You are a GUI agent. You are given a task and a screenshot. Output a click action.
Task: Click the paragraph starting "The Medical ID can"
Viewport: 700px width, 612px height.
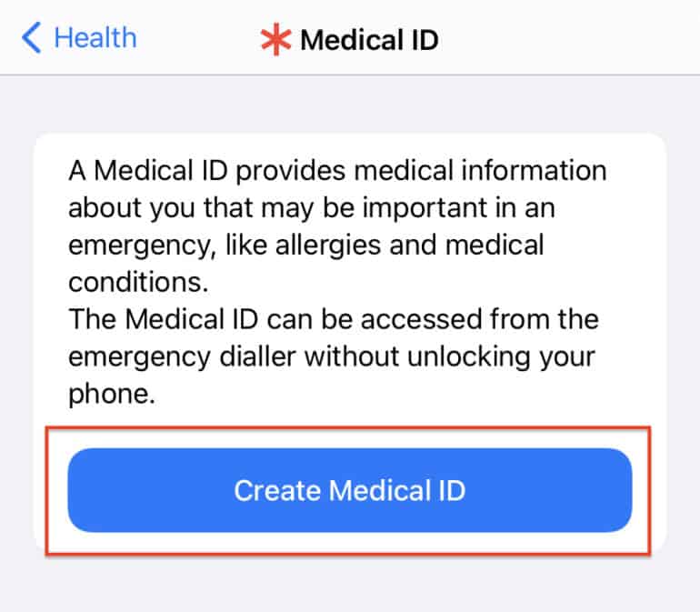pyautogui.click(x=333, y=356)
